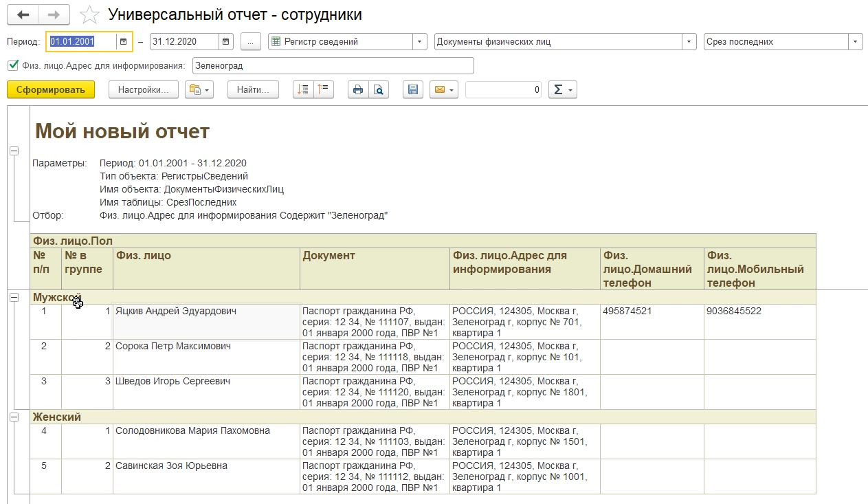Select the mobile phone cell 9036845522
The image size is (868, 504).
pyautogui.click(x=760, y=322)
